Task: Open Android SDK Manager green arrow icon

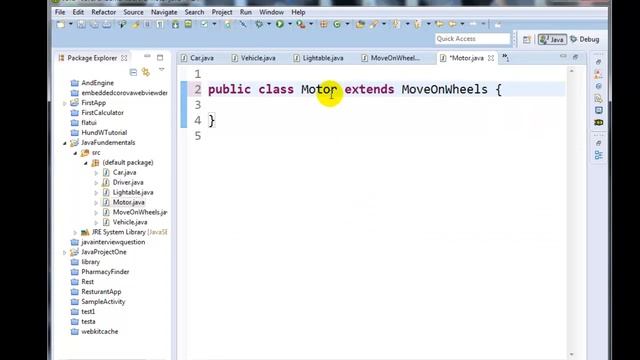Action: click(176, 24)
